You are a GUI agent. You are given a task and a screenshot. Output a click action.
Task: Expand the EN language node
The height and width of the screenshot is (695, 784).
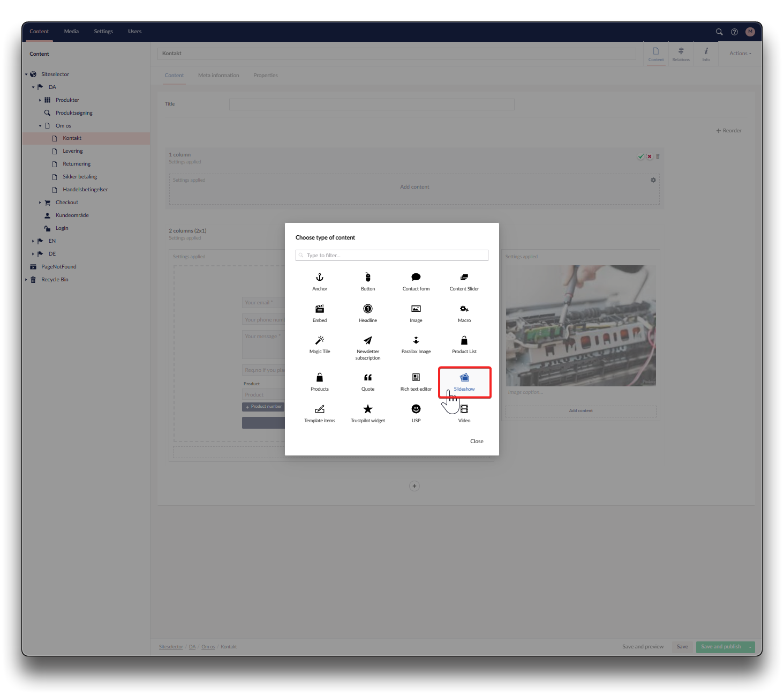pos(33,241)
